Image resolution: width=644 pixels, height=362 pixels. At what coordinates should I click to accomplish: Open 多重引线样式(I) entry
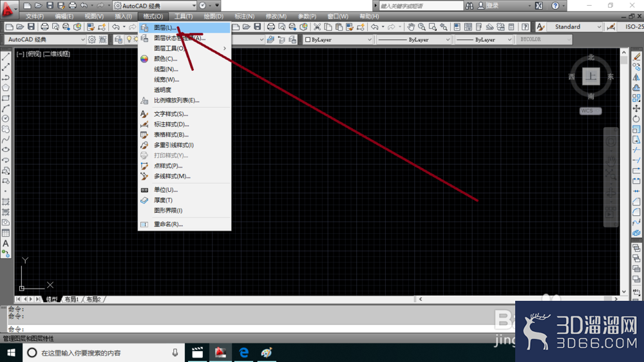(184, 145)
